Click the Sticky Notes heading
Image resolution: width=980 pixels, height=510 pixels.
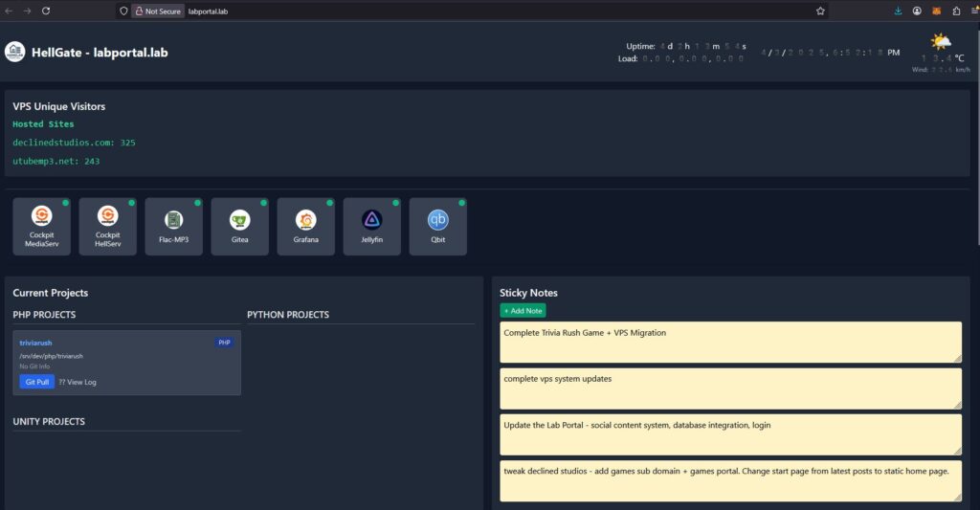coord(528,293)
